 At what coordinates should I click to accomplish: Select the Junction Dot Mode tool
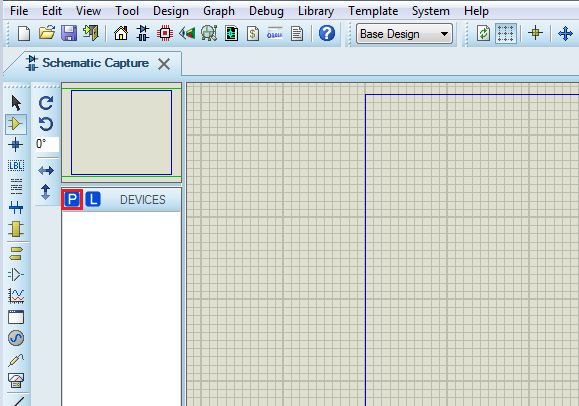[x=16, y=145]
